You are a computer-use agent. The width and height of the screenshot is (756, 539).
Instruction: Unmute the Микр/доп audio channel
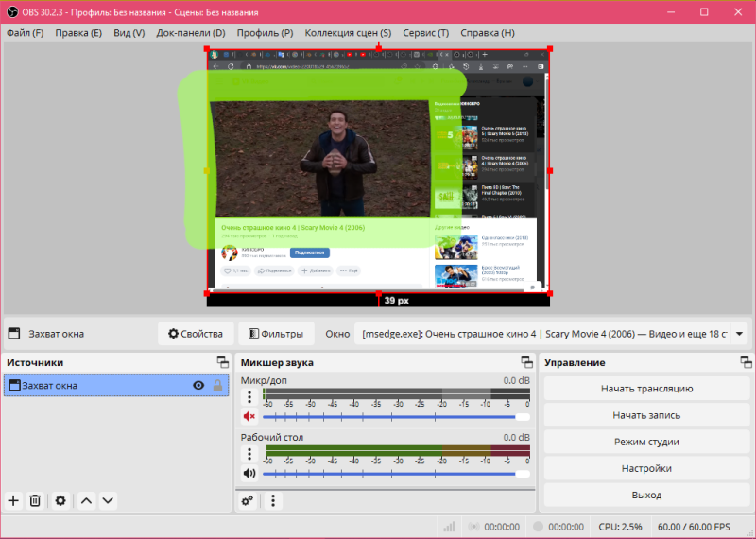pyautogui.click(x=249, y=416)
